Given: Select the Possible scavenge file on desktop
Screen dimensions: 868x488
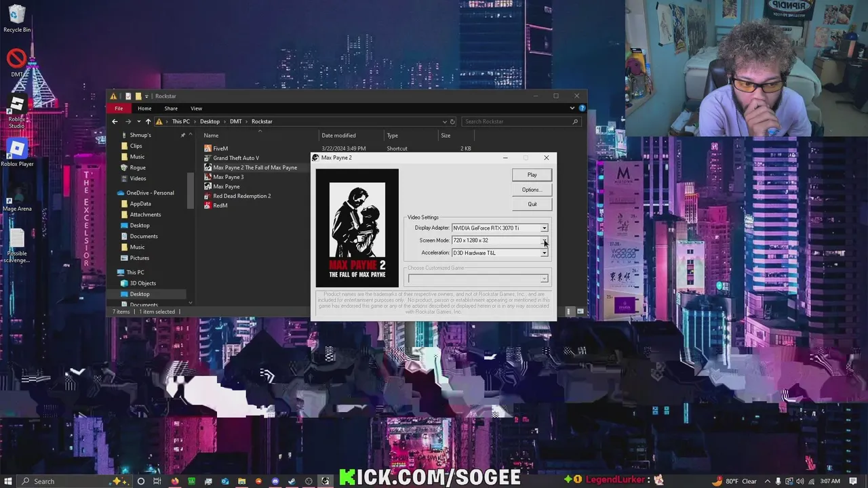Looking at the screenshot, I should coord(17,247).
